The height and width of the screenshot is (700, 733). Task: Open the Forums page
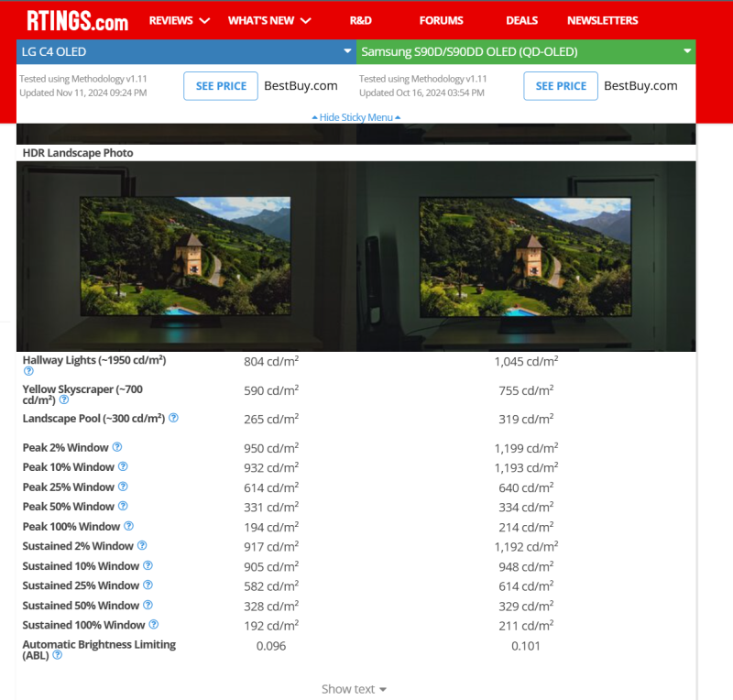[x=442, y=20]
